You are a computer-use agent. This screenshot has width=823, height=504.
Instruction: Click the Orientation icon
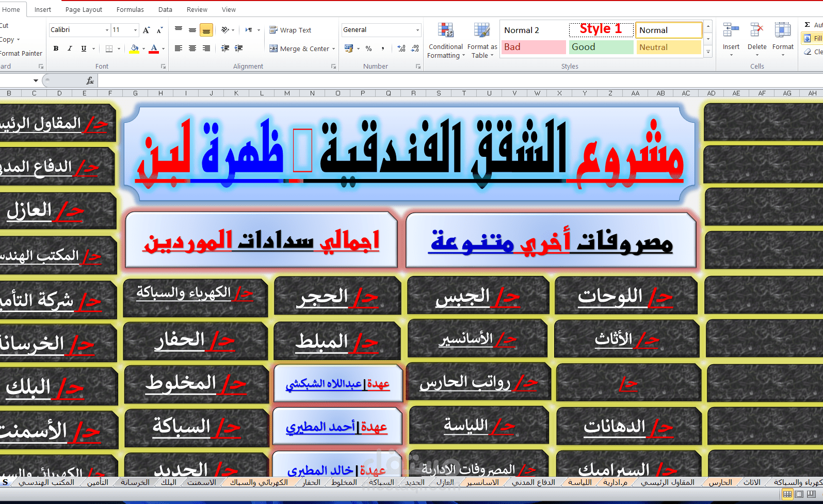pos(225,30)
